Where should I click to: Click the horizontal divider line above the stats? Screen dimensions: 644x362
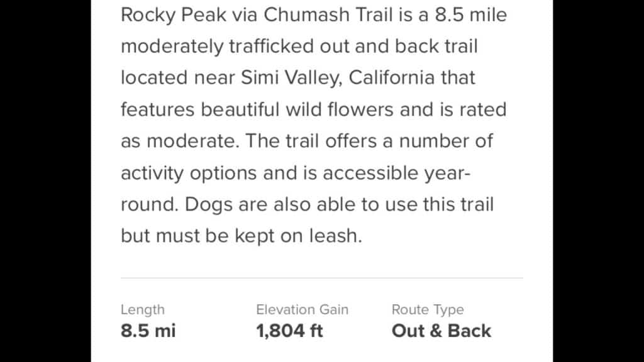[x=321, y=277]
